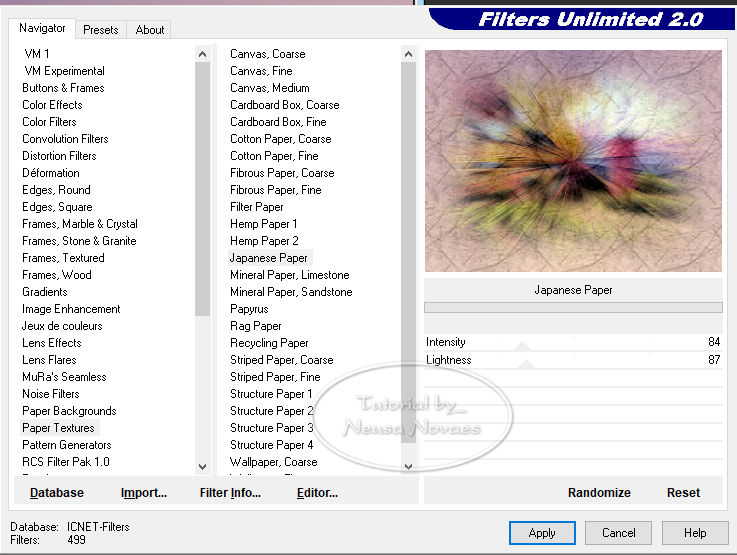The height and width of the screenshot is (555, 737).
Task: Click Randomize settings
Action: 599,492
